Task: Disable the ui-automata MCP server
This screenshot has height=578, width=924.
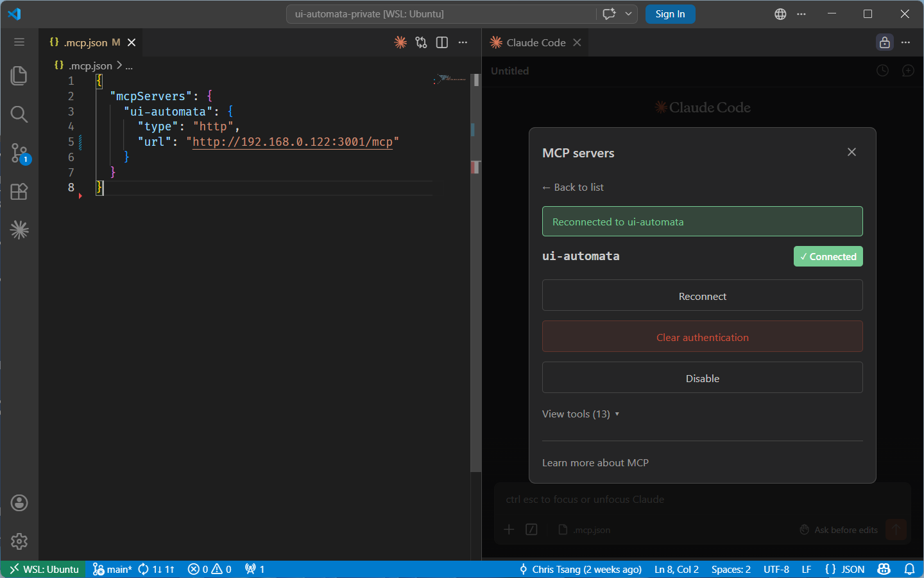Action: (x=702, y=378)
